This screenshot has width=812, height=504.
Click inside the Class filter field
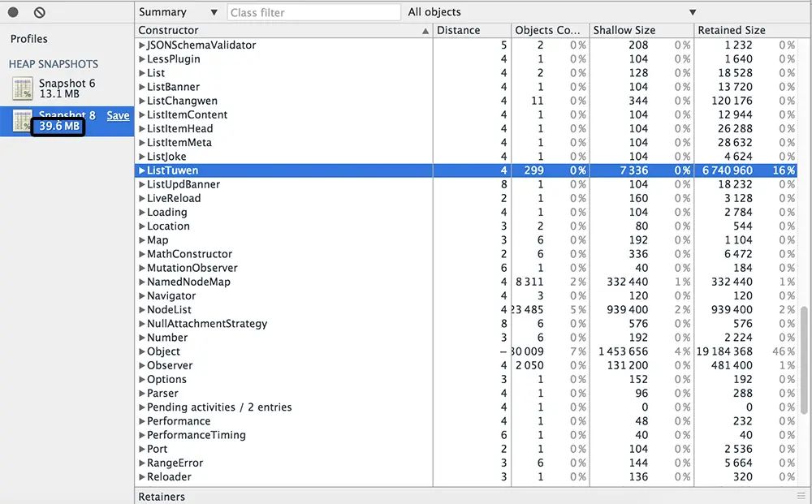(x=313, y=11)
